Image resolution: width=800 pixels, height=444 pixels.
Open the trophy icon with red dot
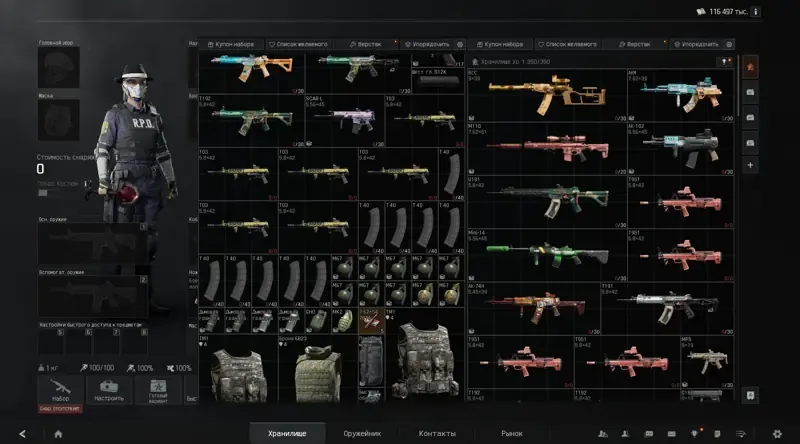pos(694,433)
